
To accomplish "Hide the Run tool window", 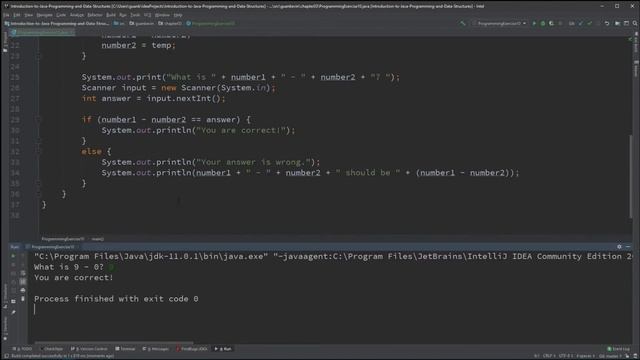I will pos(628,247).
